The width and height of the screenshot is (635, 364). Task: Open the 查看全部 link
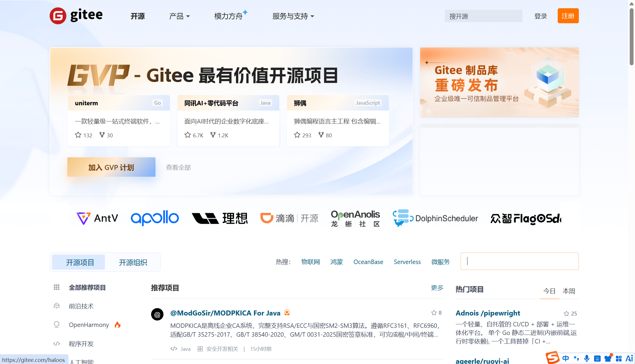pyautogui.click(x=178, y=167)
